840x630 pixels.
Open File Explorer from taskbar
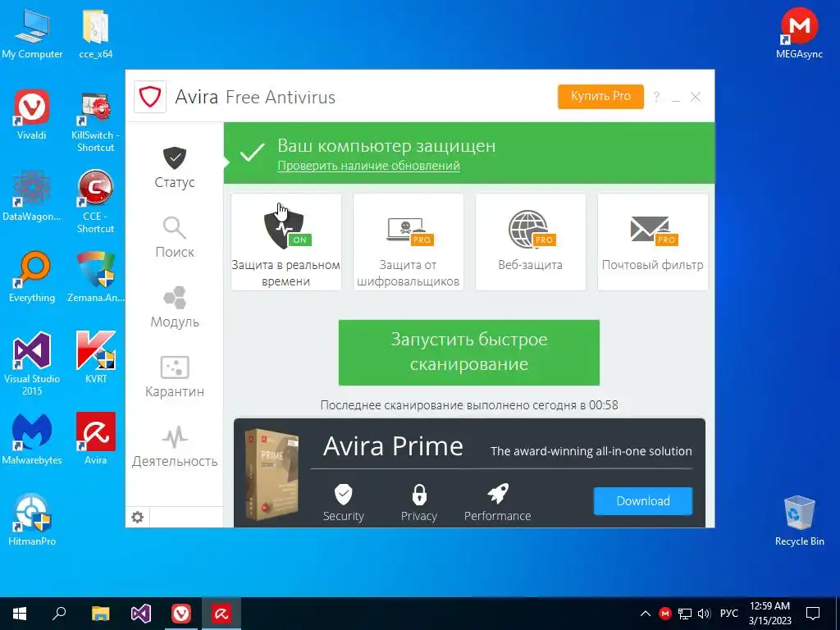[100, 614]
